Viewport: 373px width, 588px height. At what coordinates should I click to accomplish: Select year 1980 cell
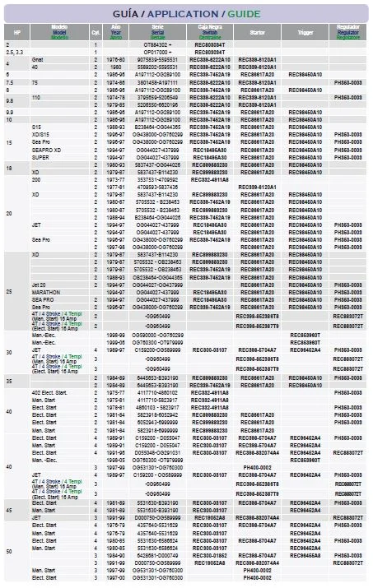point(116,67)
